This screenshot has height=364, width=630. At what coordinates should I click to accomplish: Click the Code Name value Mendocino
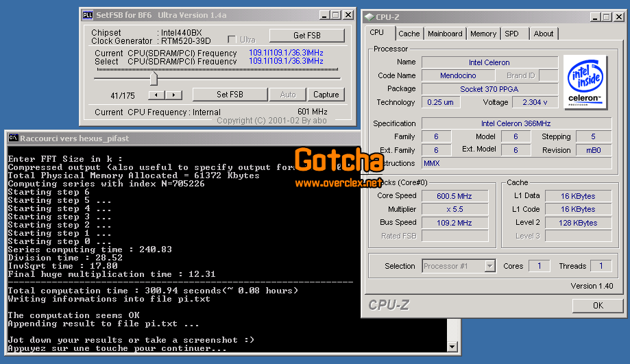pos(458,75)
